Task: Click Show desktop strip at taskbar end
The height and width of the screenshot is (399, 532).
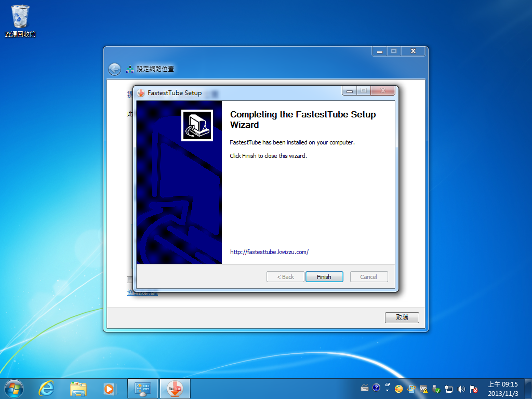Action: point(528,389)
